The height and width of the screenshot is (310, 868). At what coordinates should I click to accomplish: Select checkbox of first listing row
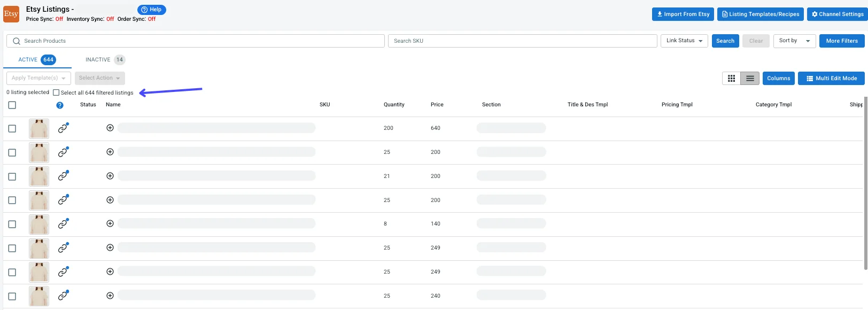coord(12,129)
